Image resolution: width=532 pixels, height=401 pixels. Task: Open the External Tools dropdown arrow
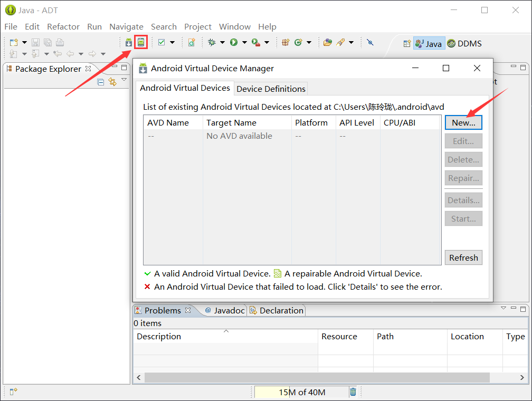(267, 42)
